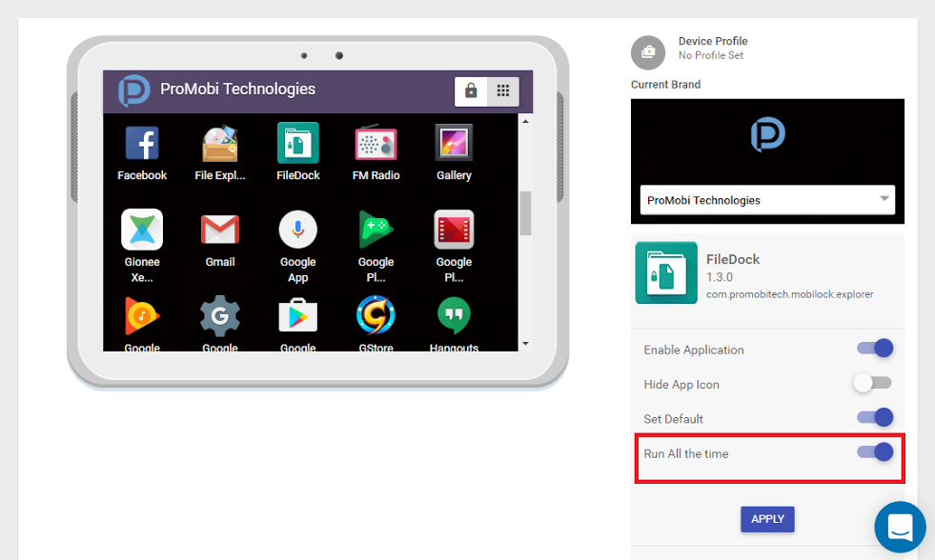
Task: Click the app list scroll down arrow
Action: click(x=525, y=343)
